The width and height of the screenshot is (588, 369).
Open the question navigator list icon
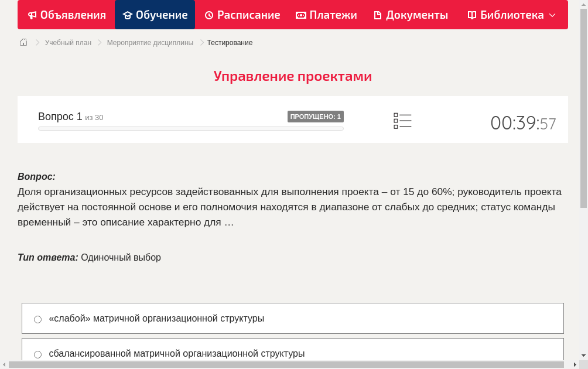402,121
